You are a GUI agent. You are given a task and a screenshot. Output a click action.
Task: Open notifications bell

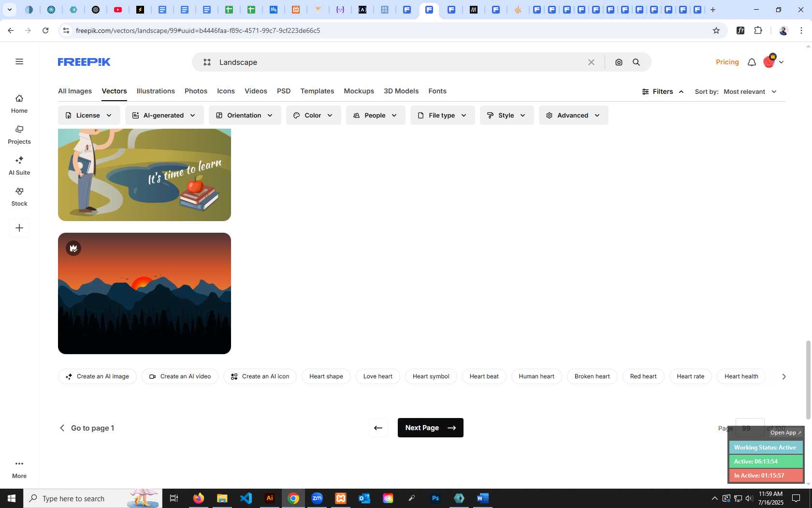coord(752,62)
